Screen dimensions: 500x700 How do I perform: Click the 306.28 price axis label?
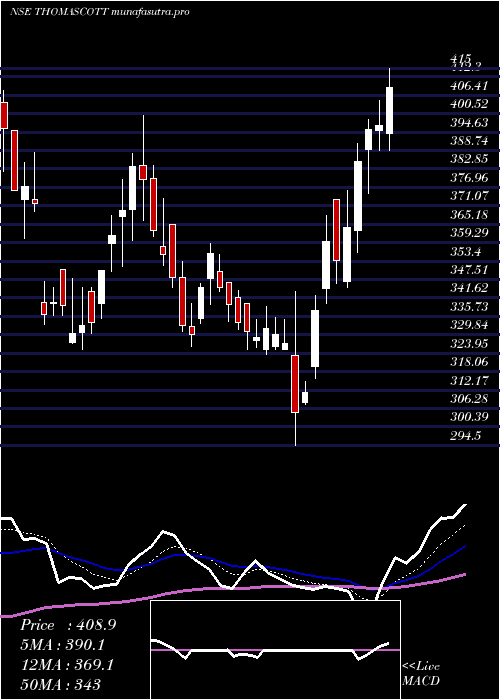click(468, 399)
